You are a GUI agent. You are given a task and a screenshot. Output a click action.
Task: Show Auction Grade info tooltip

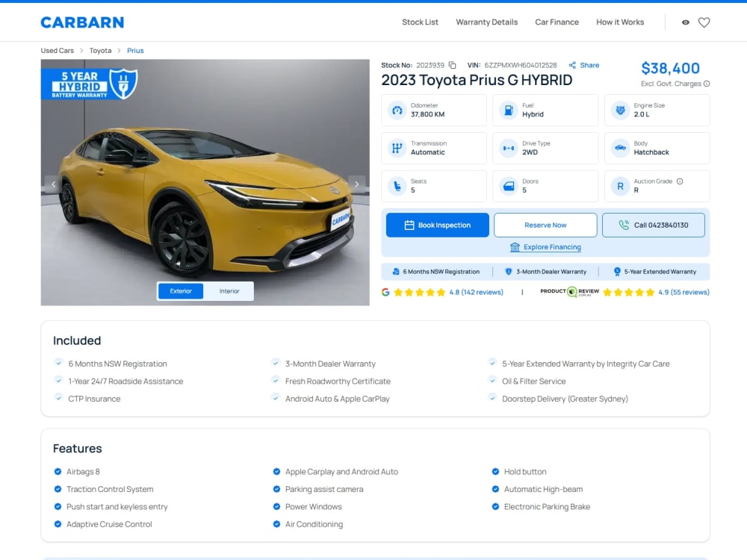point(680,181)
